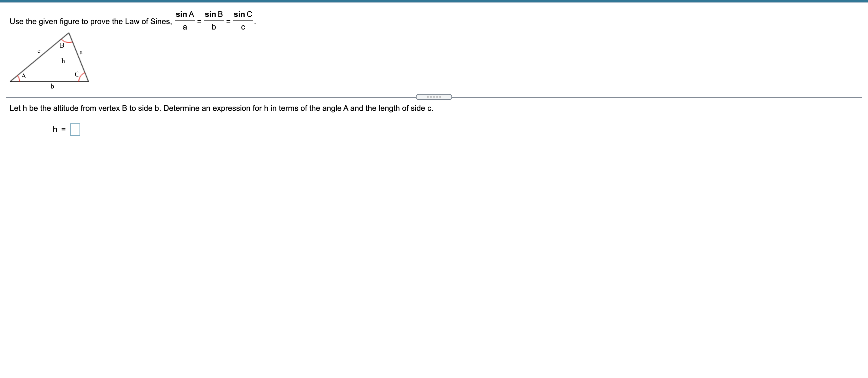The height and width of the screenshot is (378, 868).
Task: Click the side c label on the triangle
Action: 39,51
